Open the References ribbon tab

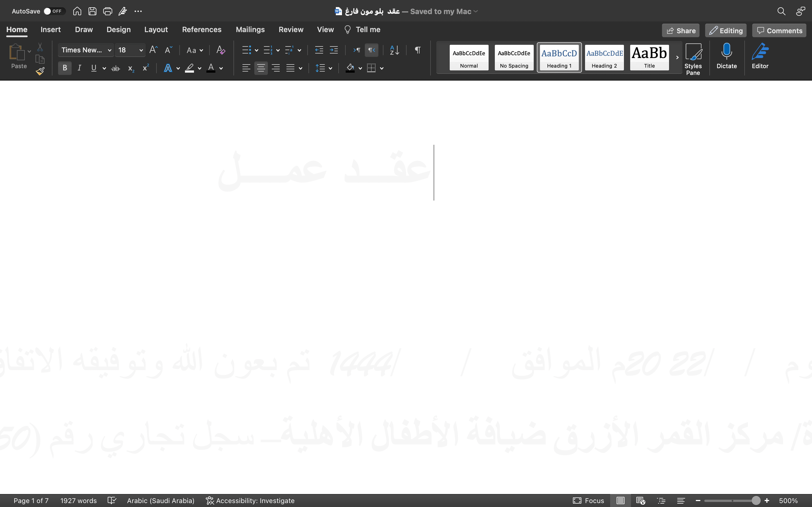(x=202, y=29)
